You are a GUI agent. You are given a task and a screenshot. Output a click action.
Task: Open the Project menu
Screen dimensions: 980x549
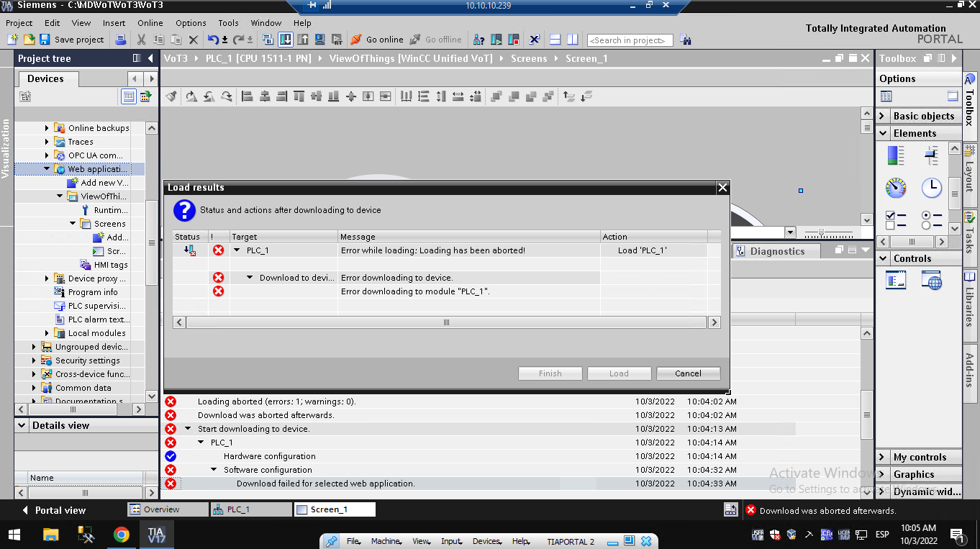(x=19, y=23)
